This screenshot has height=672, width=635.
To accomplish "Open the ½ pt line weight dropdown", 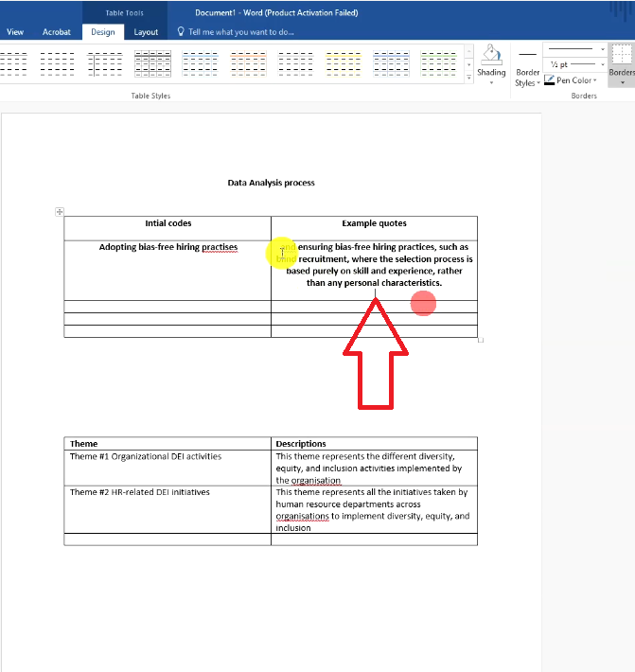I will (603, 64).
